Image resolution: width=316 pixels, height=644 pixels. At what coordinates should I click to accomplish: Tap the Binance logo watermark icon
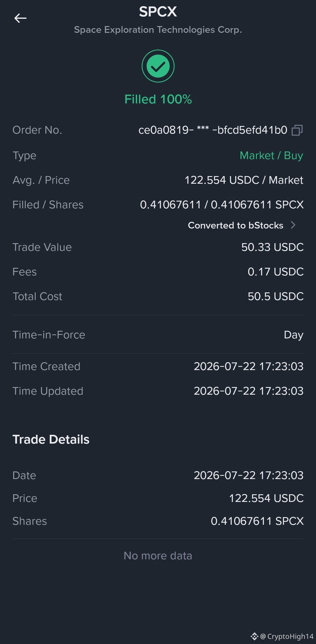[x=254, y=636]
